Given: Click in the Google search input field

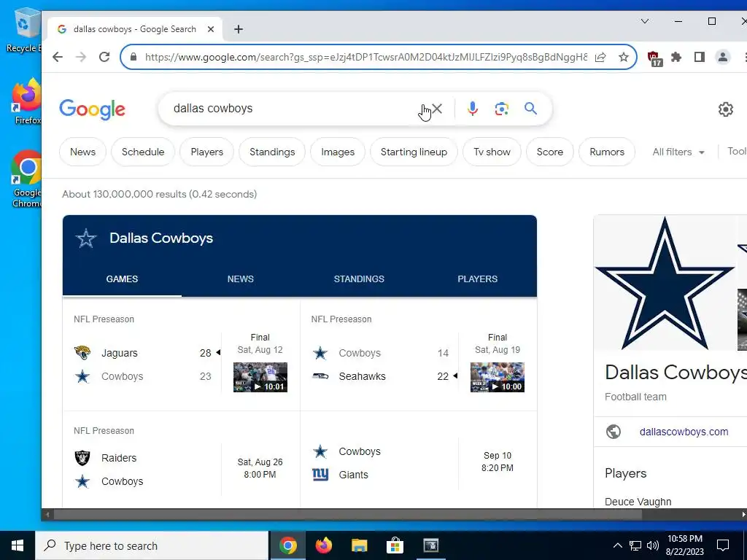Looking at the screenshot, I should tap(290, 109).
